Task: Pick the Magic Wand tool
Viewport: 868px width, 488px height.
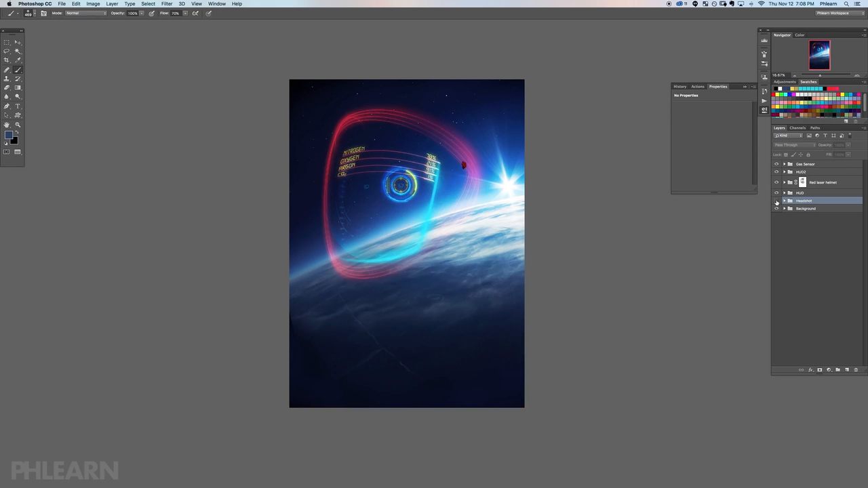Action: coord(18,51)
